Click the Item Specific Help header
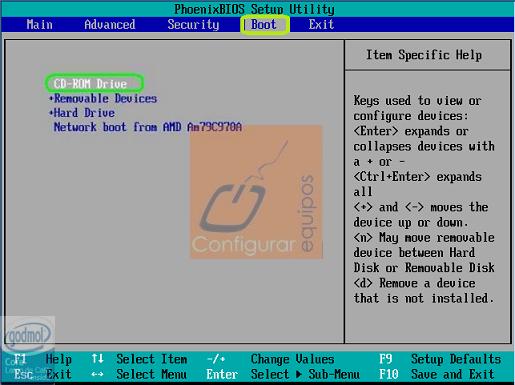 (424, 55)
